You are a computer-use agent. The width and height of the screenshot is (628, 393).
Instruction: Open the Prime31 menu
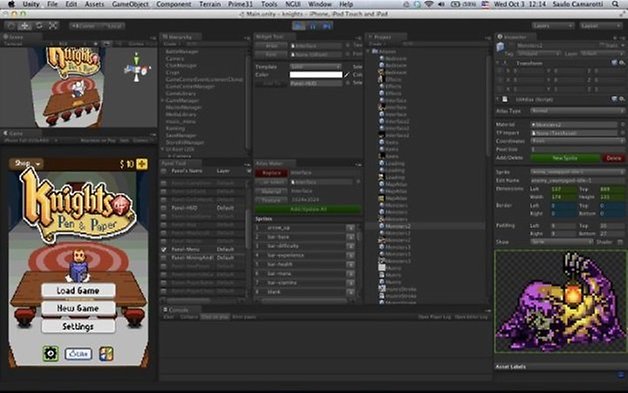(x=240, y=4)
